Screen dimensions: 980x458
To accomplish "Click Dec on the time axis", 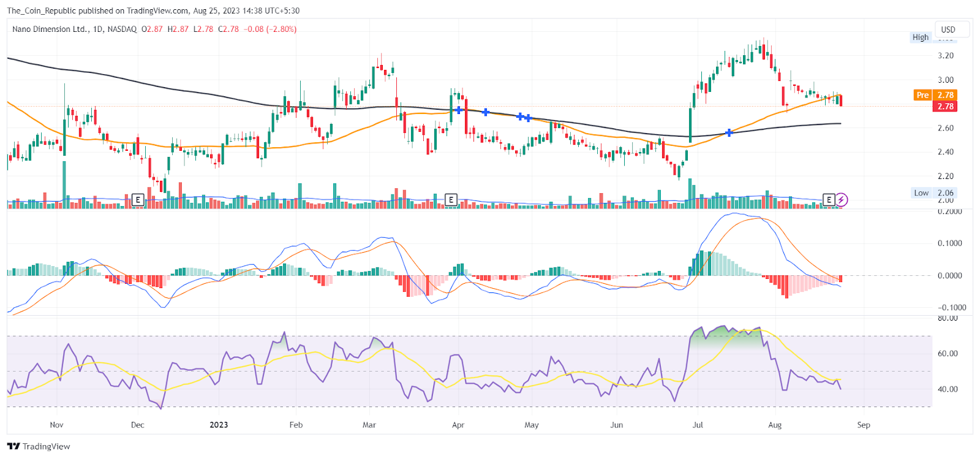I will point(138,425).
